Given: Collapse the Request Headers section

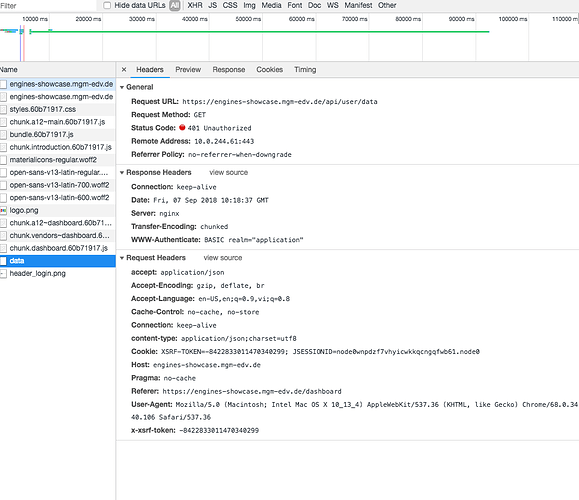Looking at the screenshot, I should click(x=122, y=258).
